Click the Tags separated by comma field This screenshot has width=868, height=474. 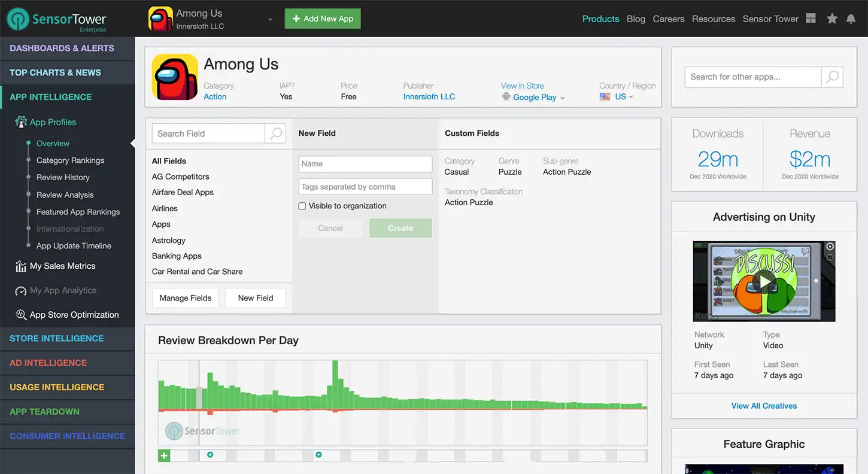(x=365, y=187)
